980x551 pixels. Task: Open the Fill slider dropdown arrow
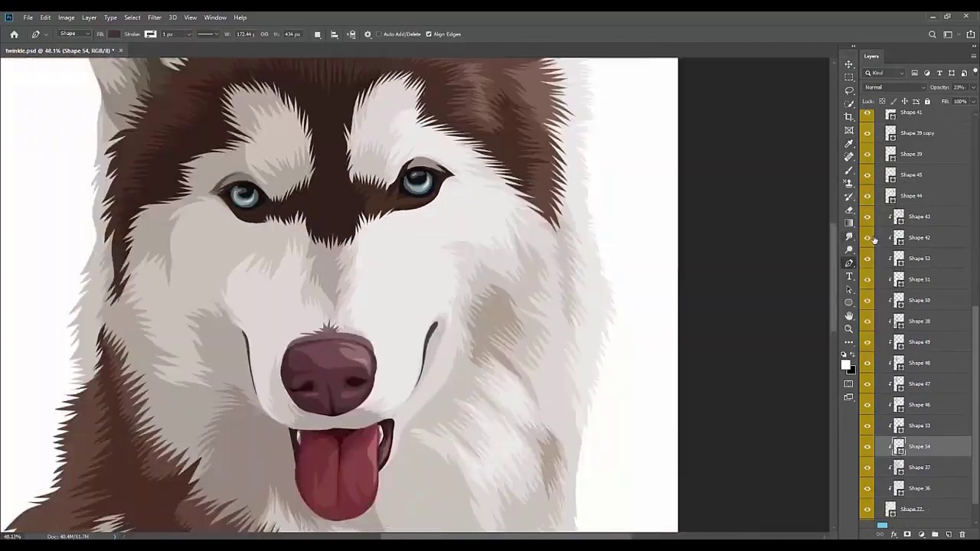(973, 101)
